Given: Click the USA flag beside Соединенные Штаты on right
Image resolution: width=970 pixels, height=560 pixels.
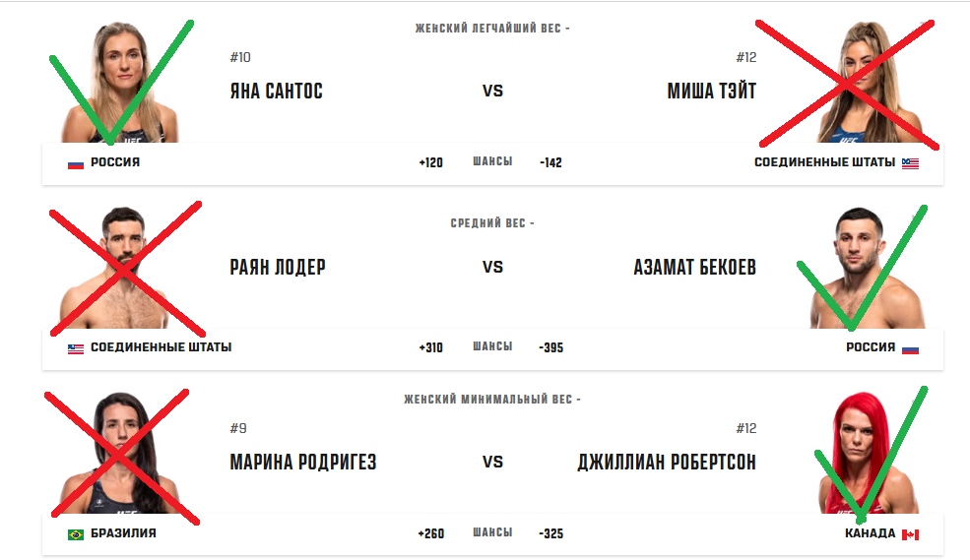Looking at the screenshot, I should tap(910, 163).
